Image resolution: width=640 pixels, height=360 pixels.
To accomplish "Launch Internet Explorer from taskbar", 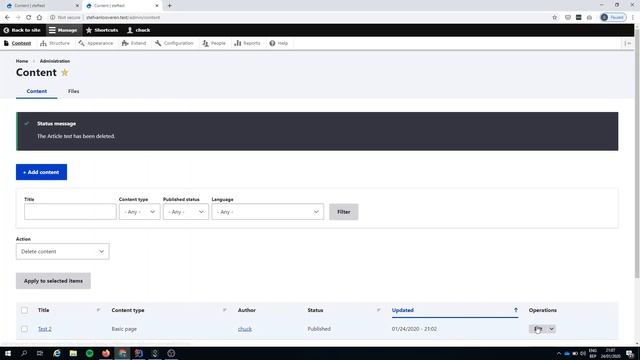I will [x=57, y=353].
